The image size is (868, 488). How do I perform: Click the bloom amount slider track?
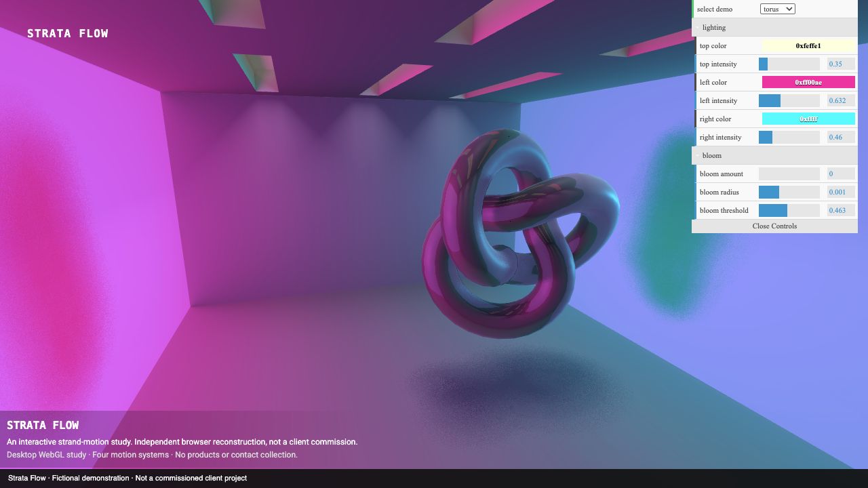click(789, 174)
